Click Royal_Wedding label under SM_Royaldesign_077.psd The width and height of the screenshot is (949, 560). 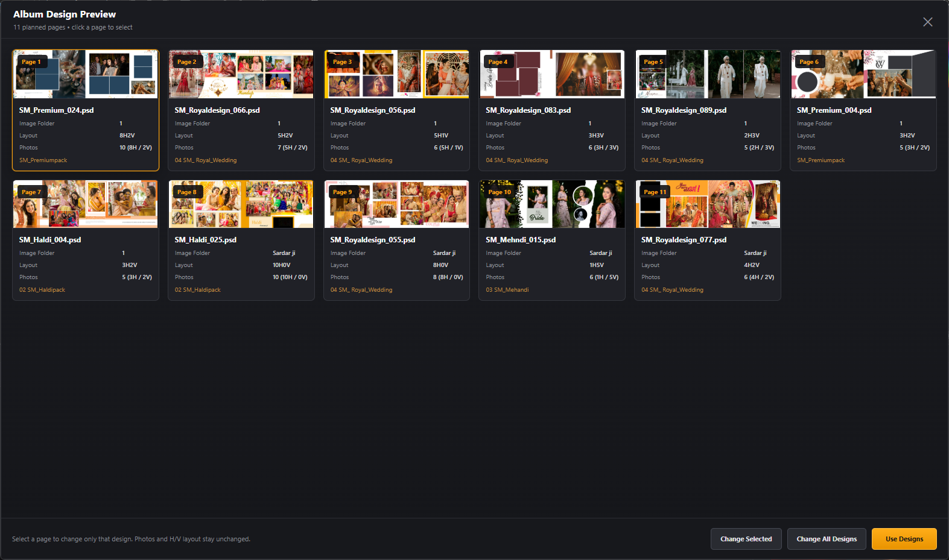[x=673, y=290]
